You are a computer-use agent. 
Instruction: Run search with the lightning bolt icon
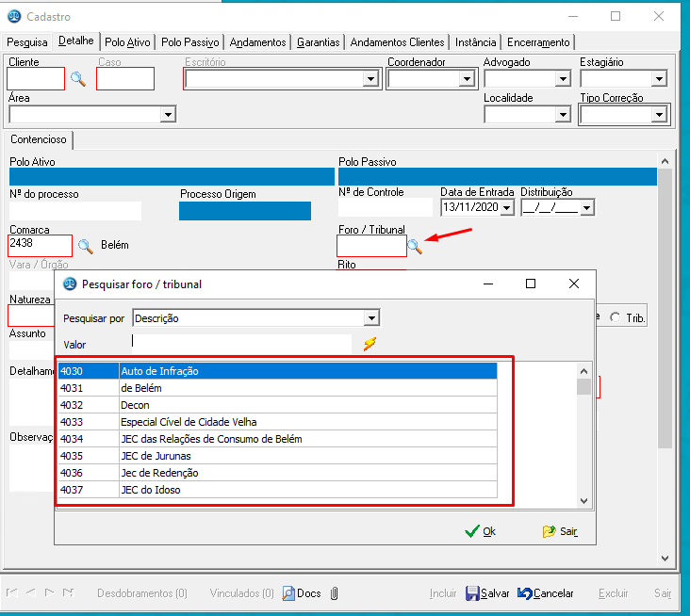370,344
